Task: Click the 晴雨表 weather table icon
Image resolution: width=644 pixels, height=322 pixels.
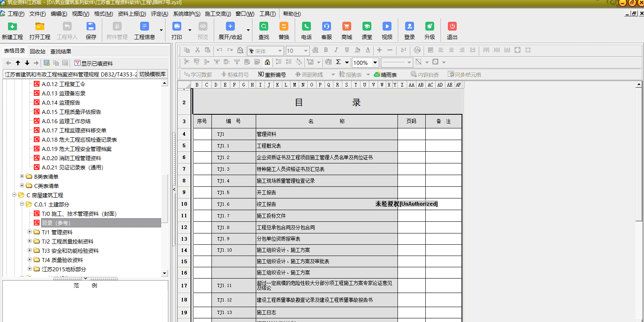Action: (x=385, y=74)
